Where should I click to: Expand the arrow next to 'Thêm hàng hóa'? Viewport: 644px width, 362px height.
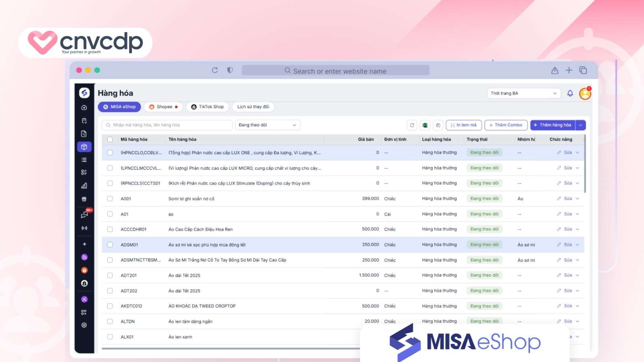(580, 125)
